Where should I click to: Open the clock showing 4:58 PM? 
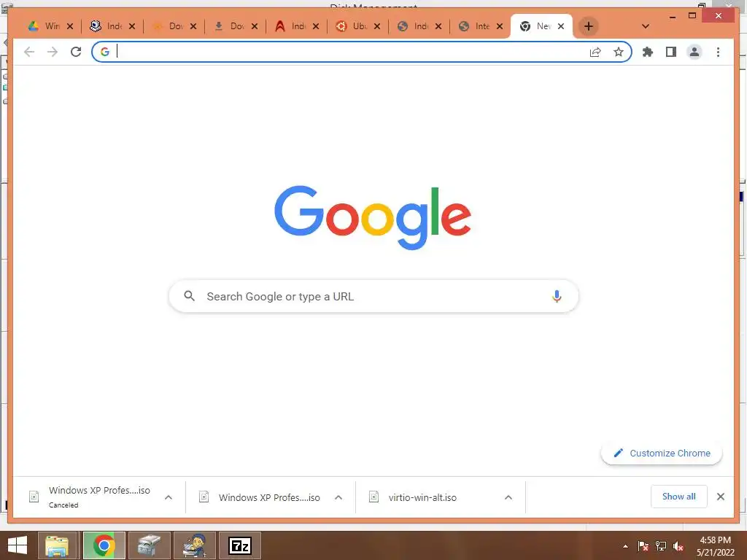pyautogui.click(x=716, y=545)
